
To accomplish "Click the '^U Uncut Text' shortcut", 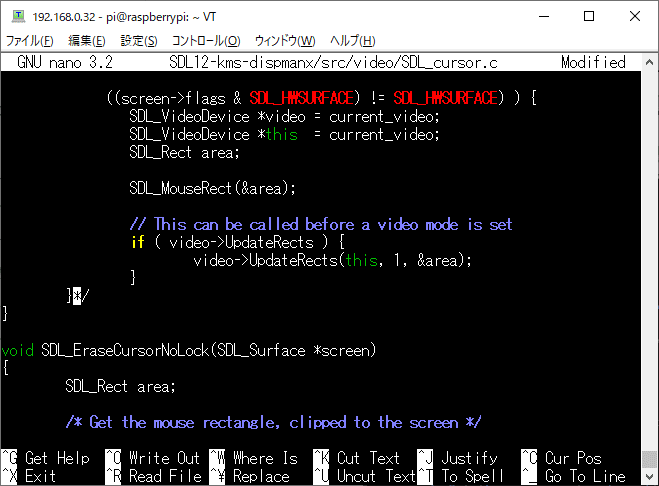I will (x=364, y=476).
